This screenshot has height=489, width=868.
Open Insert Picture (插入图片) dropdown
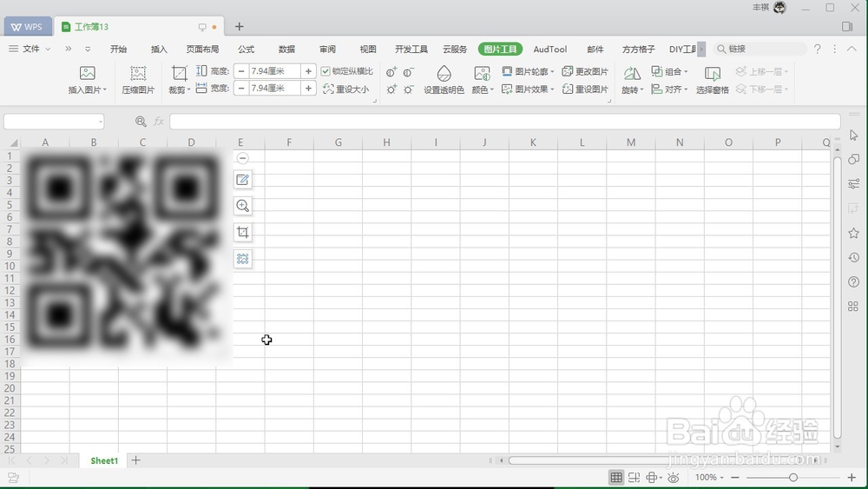click(x=87, y=80)
